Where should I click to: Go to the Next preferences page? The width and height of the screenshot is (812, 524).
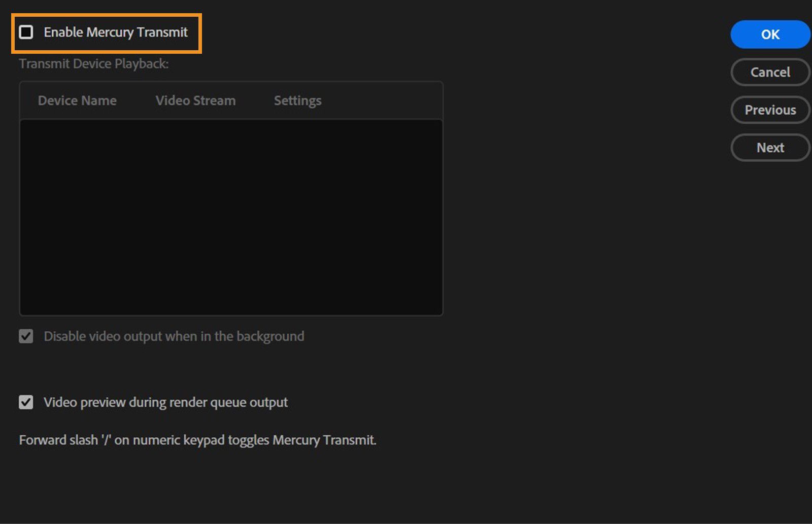(770, 148)
